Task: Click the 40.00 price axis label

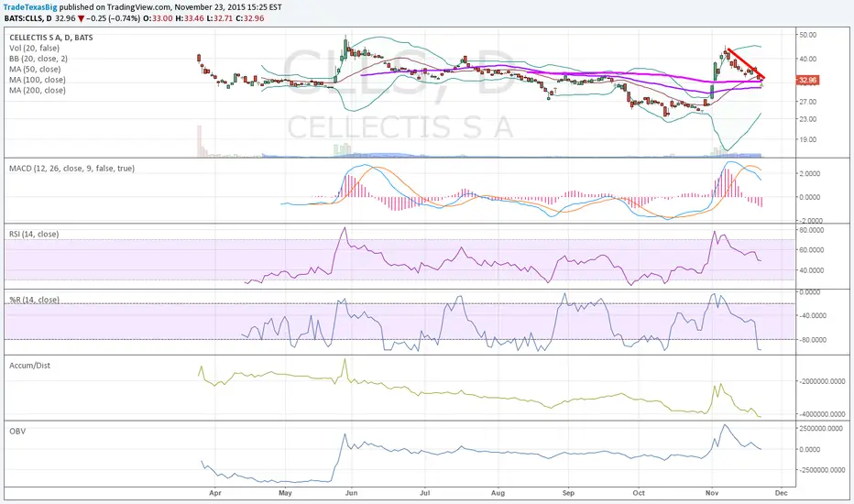Action: pyautogui.click(x=807, y=59)
